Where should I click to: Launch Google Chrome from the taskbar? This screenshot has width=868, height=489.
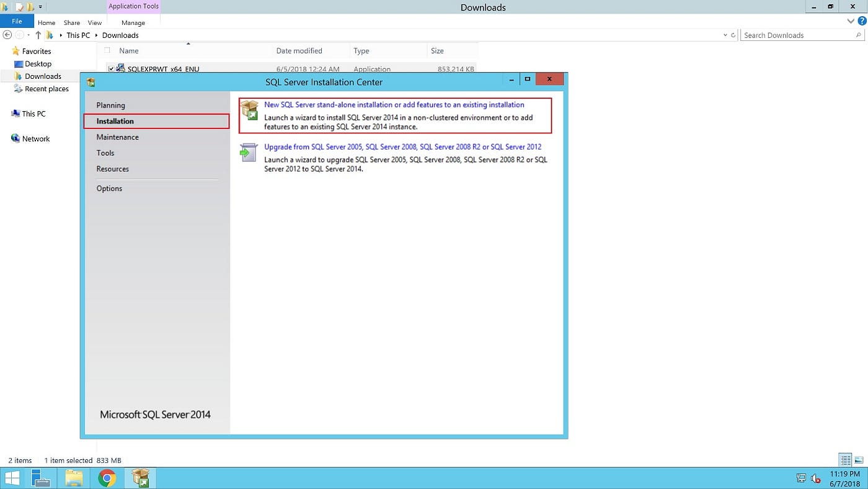pyautogui.click(x=107, y=478)
